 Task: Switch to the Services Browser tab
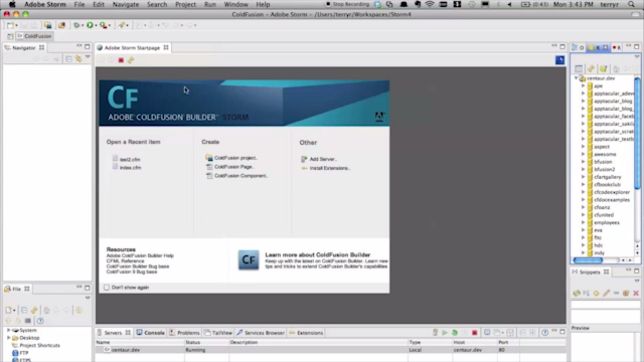[261, 333]
